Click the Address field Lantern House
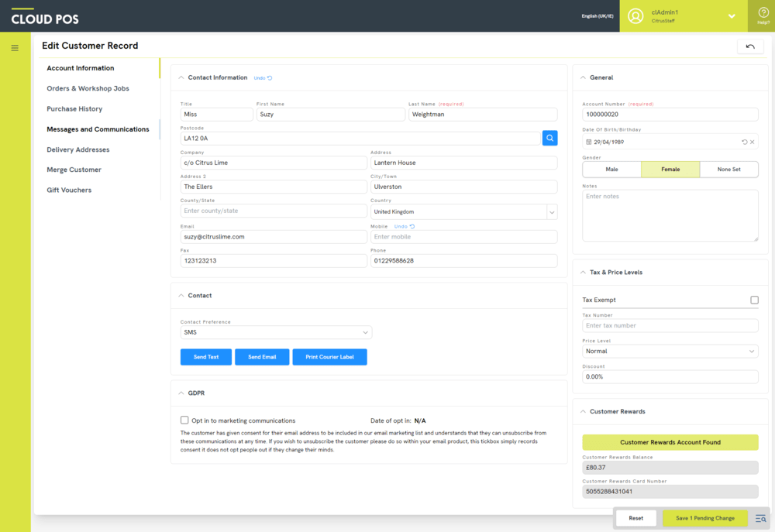 (x=464, y=163)
